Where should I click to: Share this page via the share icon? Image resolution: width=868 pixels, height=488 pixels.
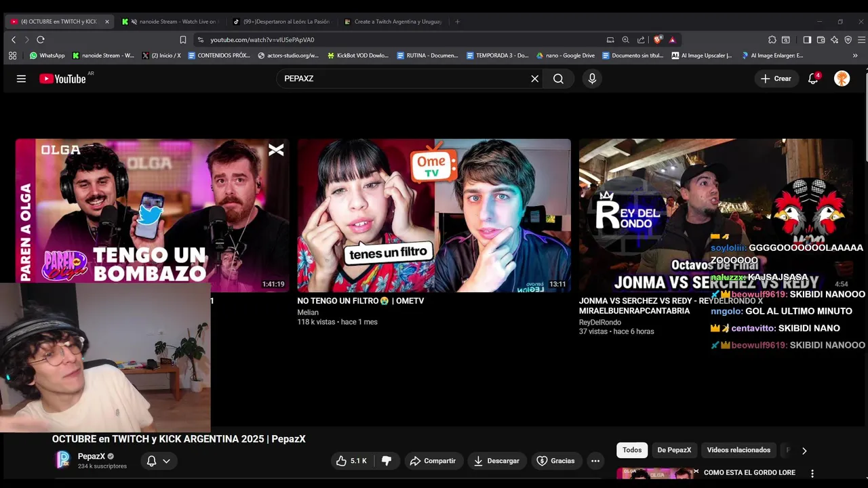[x=641, y=40]
